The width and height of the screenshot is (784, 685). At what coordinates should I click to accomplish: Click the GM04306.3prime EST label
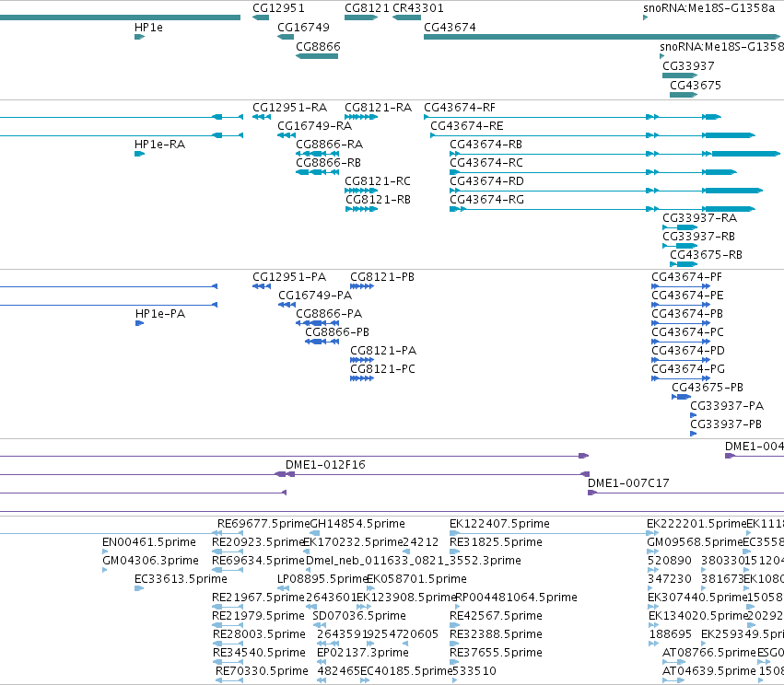point(150,561)
